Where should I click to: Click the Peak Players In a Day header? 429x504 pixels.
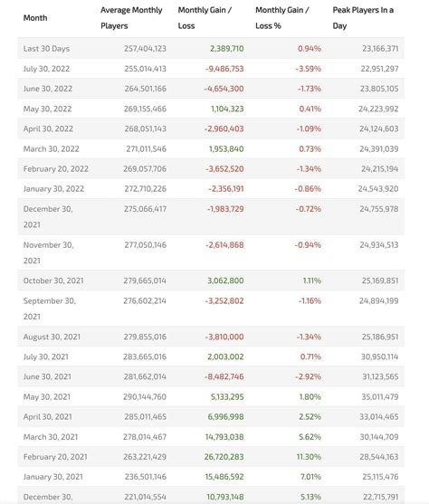pyautogui.click(x=363, y=18)
